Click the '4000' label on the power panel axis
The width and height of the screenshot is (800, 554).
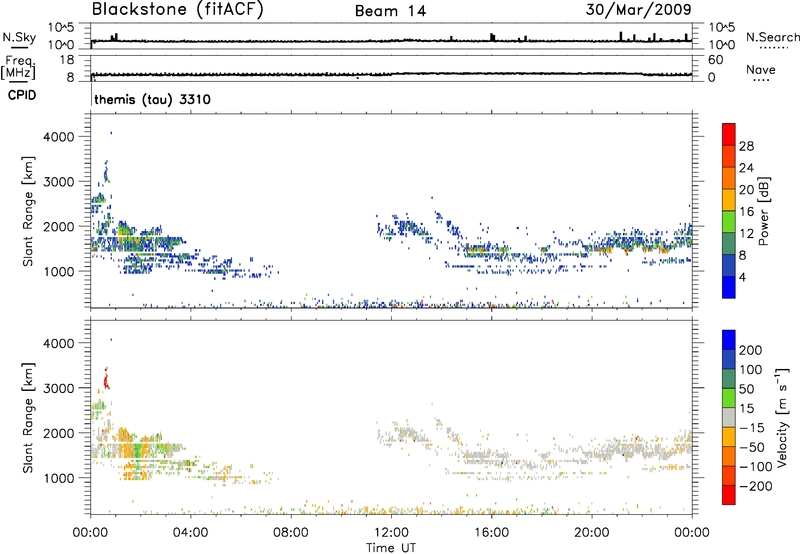(58, 137)
